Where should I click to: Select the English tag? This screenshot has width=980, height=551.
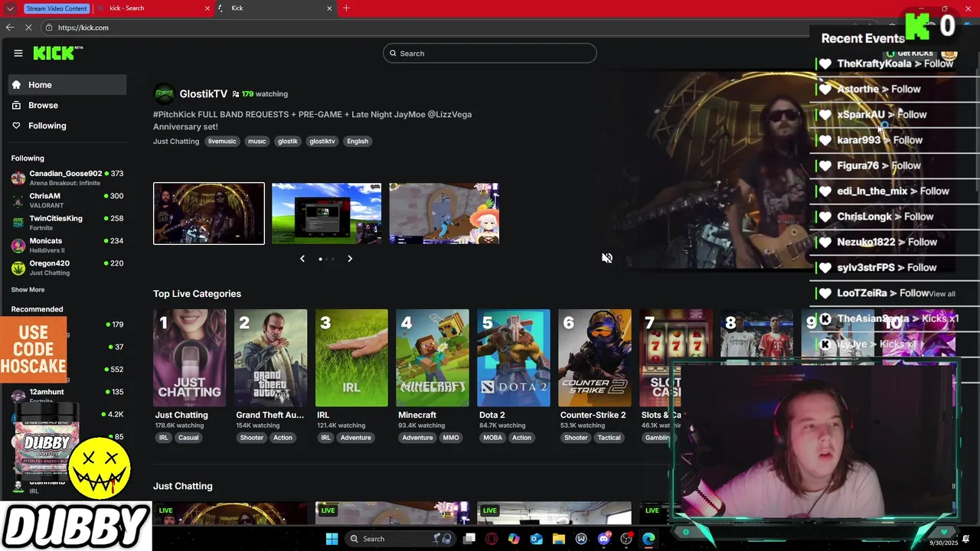click(x=358, y=142)
